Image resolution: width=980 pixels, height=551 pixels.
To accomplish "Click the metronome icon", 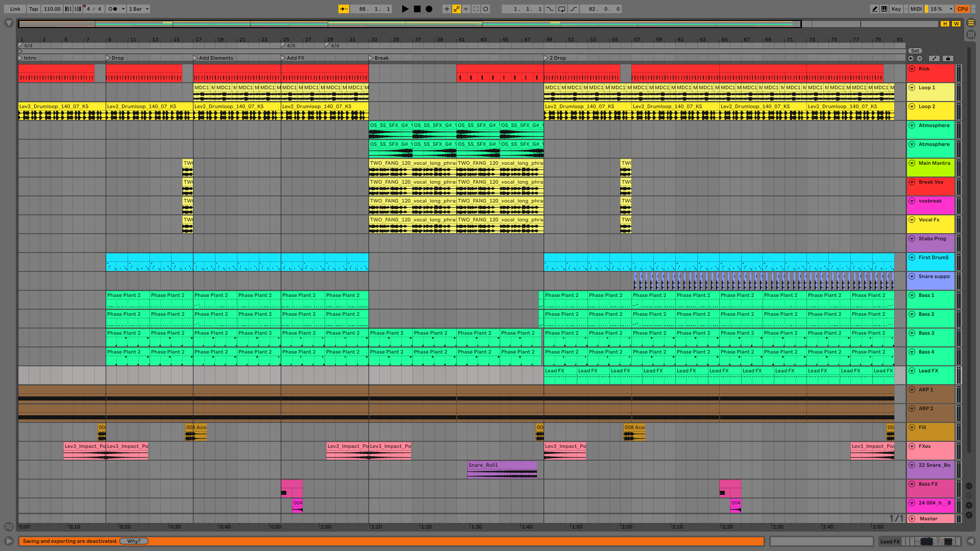I will point(113,9).
